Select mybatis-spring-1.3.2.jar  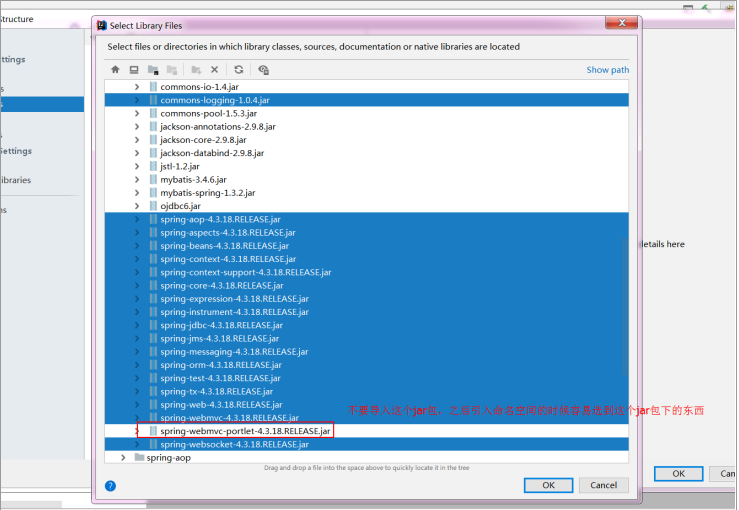pos(367,193)
